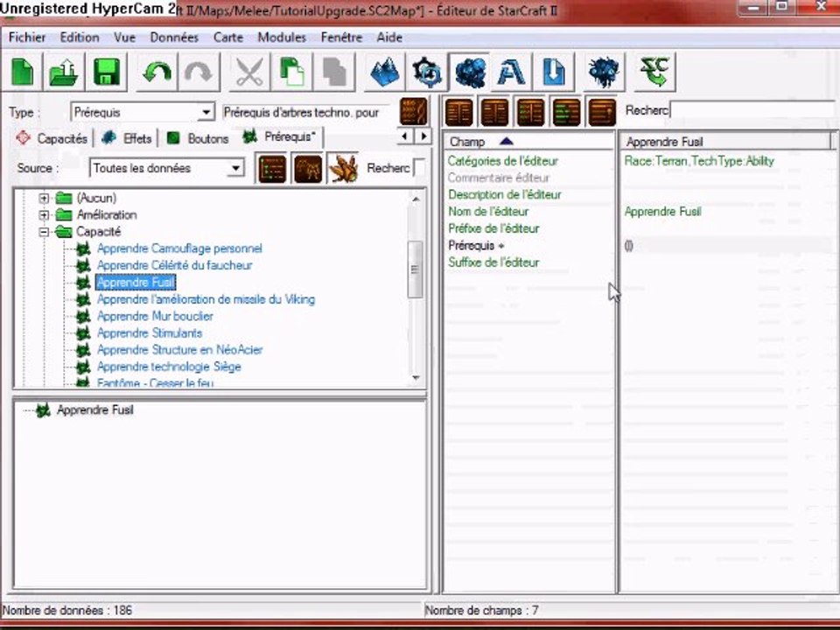Select Apprendre Célérité du faucheur
The height and width of the screenshot is (630, 840).
(x=174, y=265)
